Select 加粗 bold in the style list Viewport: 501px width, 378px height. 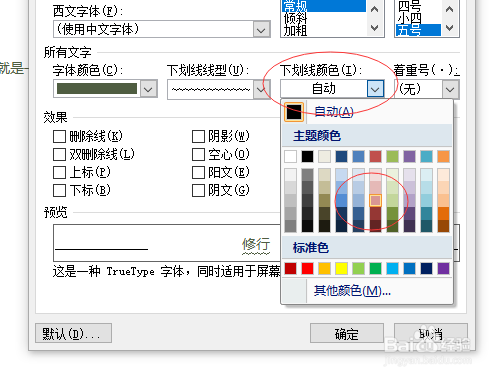click(324, 30)
